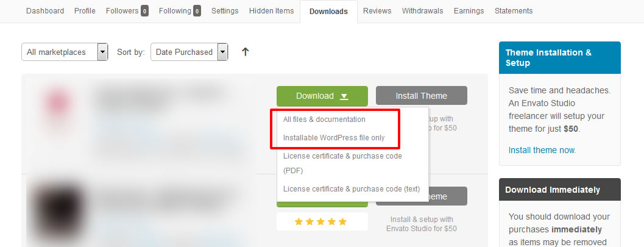Screen dimensions: 644x247
Task: Click the Followers count badge
Action: (x=144, y=11)
